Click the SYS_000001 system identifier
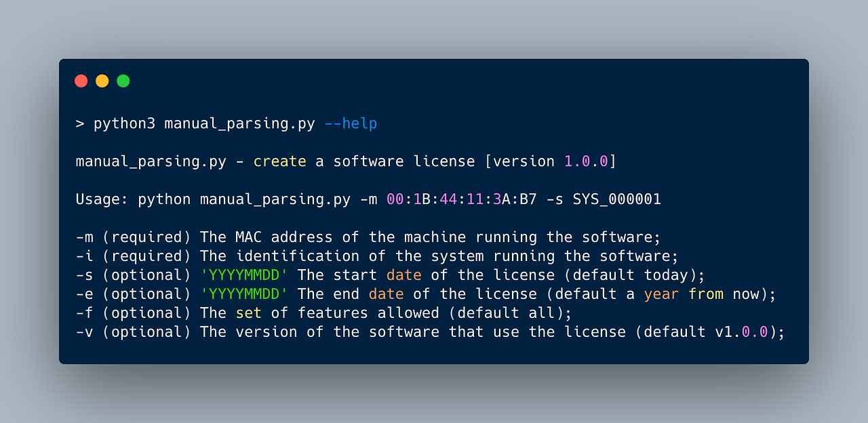The image size is (868, 423). (x=616, y=199)
